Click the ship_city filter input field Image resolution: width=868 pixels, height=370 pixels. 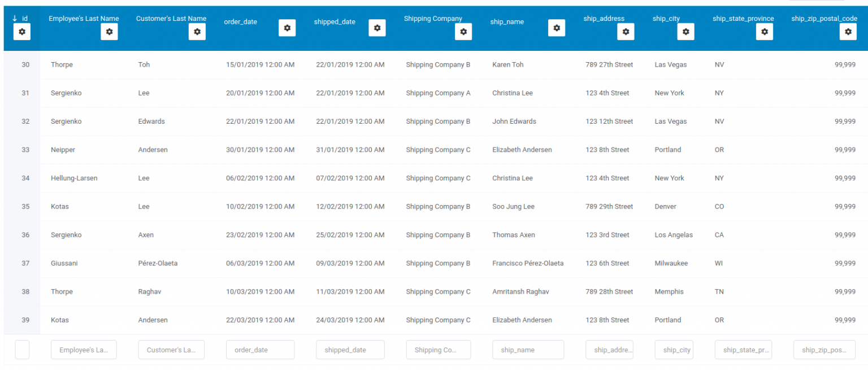coord(674,349)
